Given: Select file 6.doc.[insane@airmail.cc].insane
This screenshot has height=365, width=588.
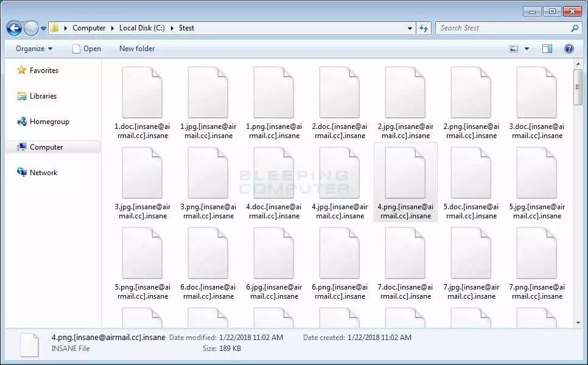Looking at the screenshot, I should 208,263.
